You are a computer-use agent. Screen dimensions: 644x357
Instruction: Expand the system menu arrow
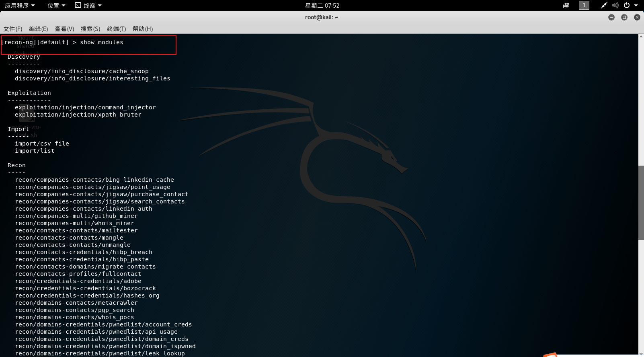coord(636,5)
